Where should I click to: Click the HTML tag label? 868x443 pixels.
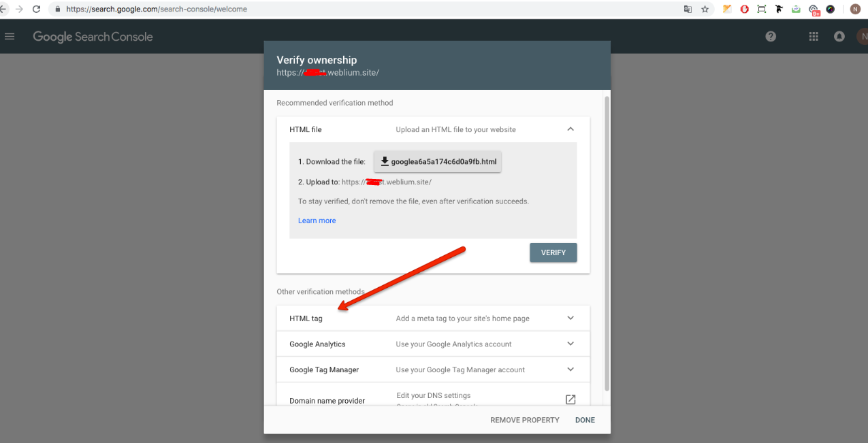[x=306, y=318]
